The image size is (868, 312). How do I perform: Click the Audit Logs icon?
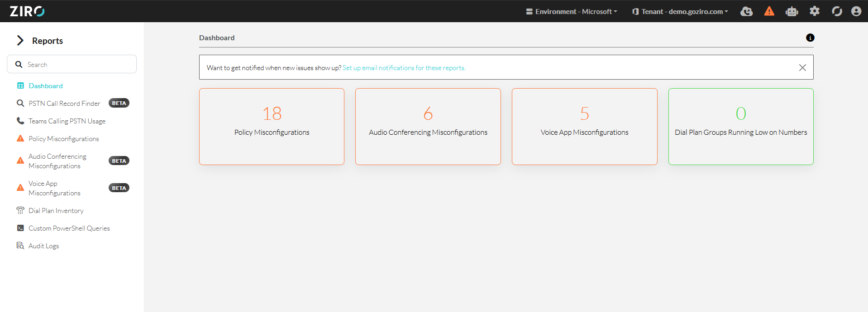pyautogui.click(x=20, y=246)
